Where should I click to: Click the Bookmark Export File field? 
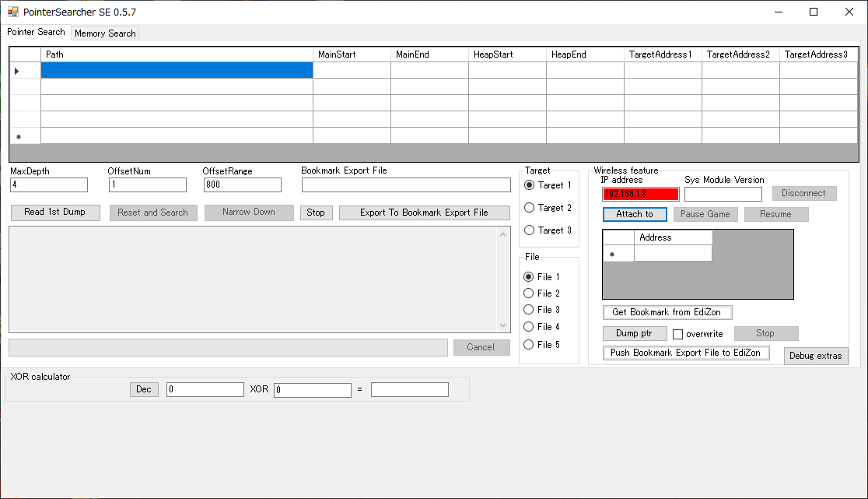[x=406, y=185]
